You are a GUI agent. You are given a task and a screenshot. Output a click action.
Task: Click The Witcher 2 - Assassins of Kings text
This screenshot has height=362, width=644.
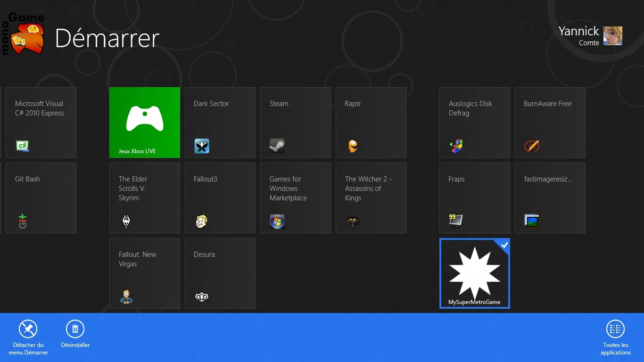coord(368,189)
